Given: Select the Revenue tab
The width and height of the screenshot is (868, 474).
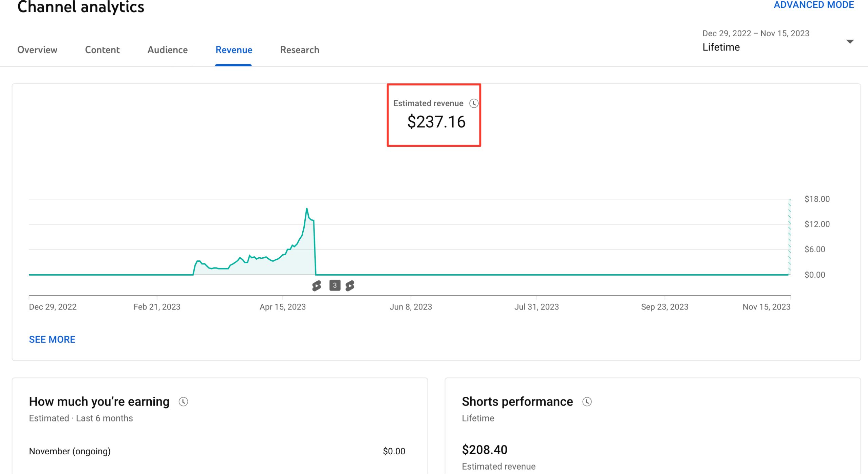Looking at the screenshot, I should point(234,50).
